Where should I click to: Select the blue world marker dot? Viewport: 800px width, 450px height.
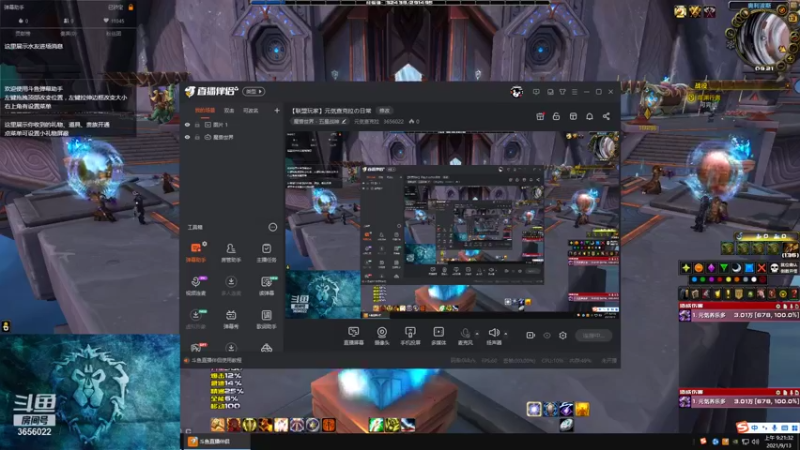point(694,280)
